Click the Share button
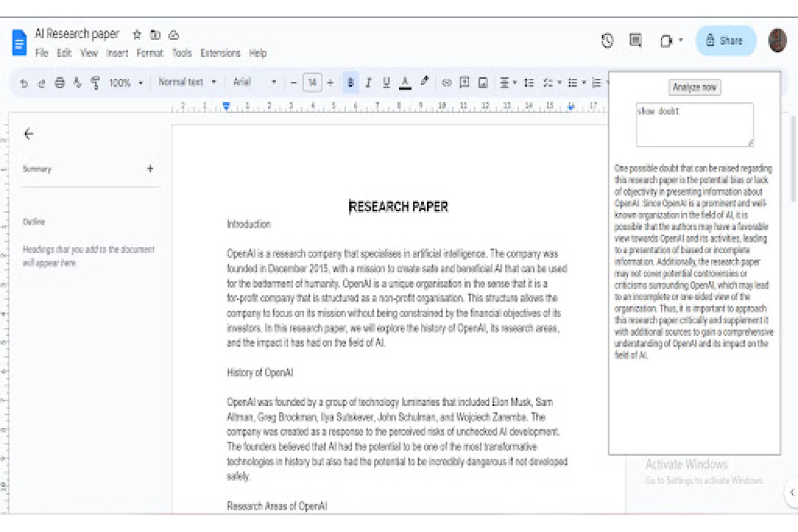798x532 pixels. click(x=726, y=40)
